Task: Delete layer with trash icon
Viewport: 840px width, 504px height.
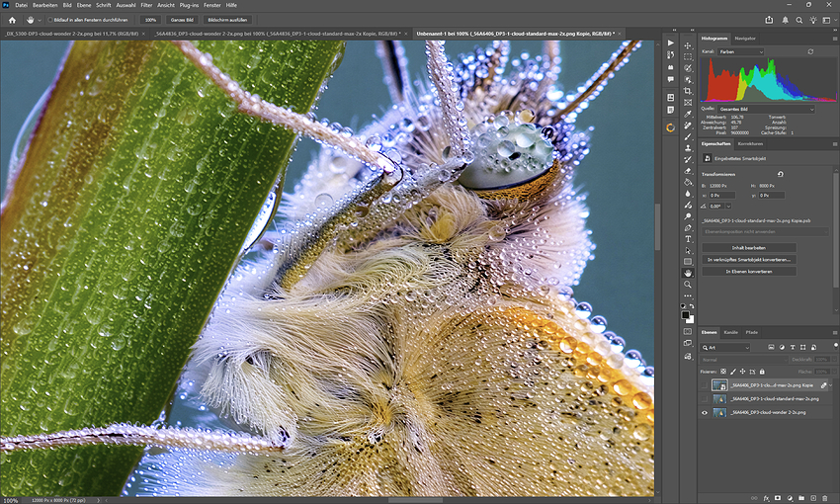Action: [x=825, y=498]
